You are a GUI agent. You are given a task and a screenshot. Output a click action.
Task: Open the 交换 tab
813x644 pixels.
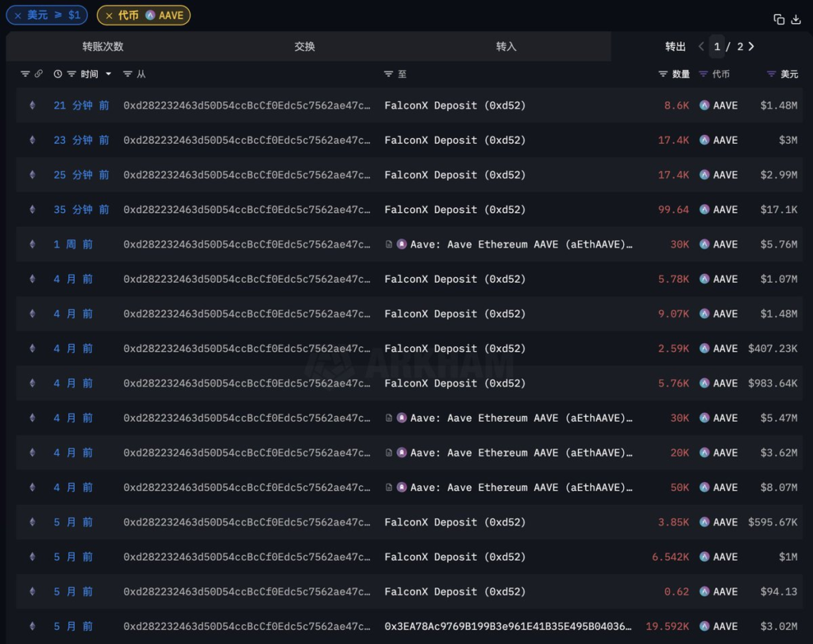pyautogui.click(x=305, y=47)
